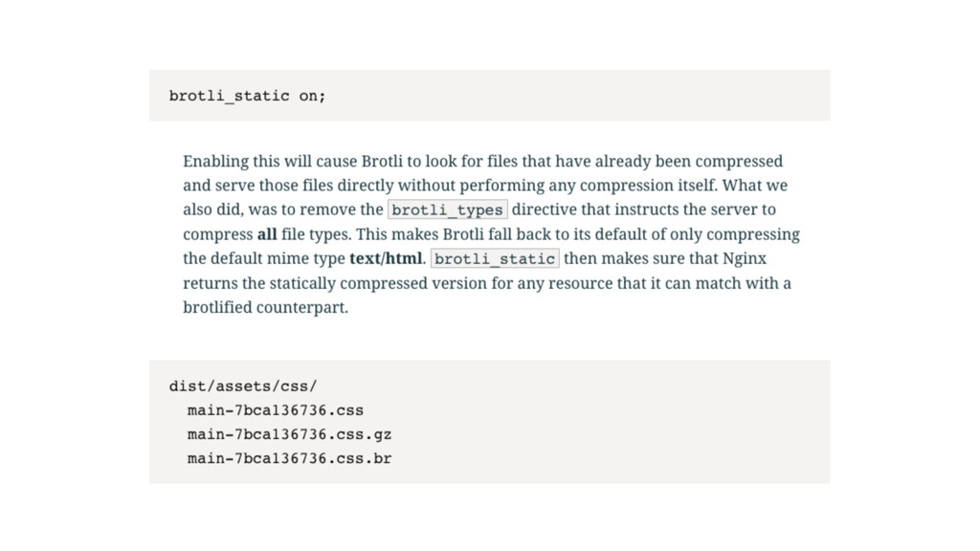Click the brotli_static on; code line

point(247,97)
